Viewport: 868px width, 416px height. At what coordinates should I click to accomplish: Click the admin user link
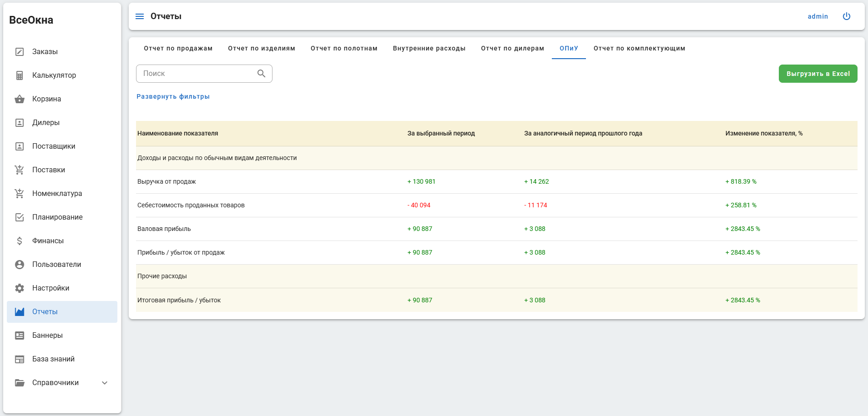click(818, 16)
